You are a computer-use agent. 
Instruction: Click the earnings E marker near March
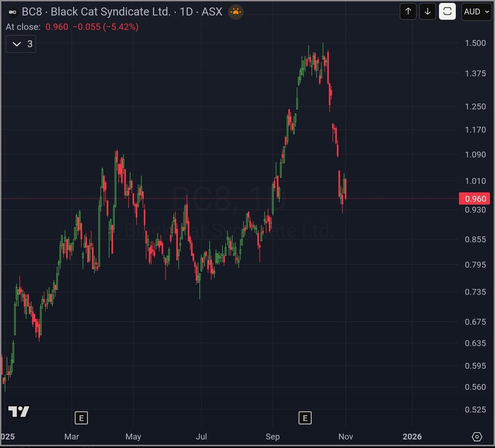pos(81,418)
